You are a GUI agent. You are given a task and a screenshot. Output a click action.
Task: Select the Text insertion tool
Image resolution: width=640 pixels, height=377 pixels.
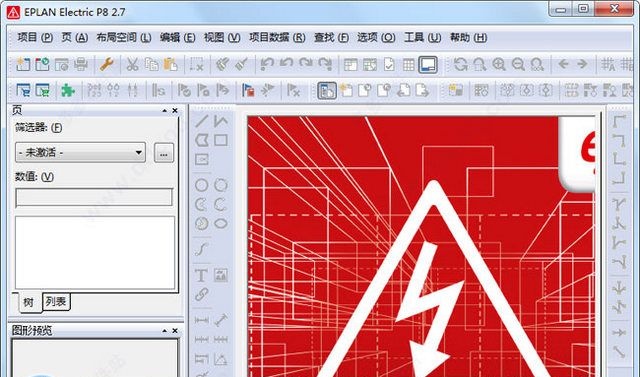pyautogui.click(x=201, y=275)
